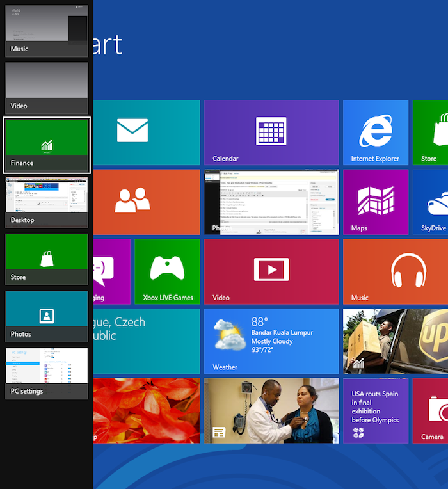This screenshot has height=489, width=448.
Task: Switch to the Finance app thumbnail
Action: pos(47,145)
